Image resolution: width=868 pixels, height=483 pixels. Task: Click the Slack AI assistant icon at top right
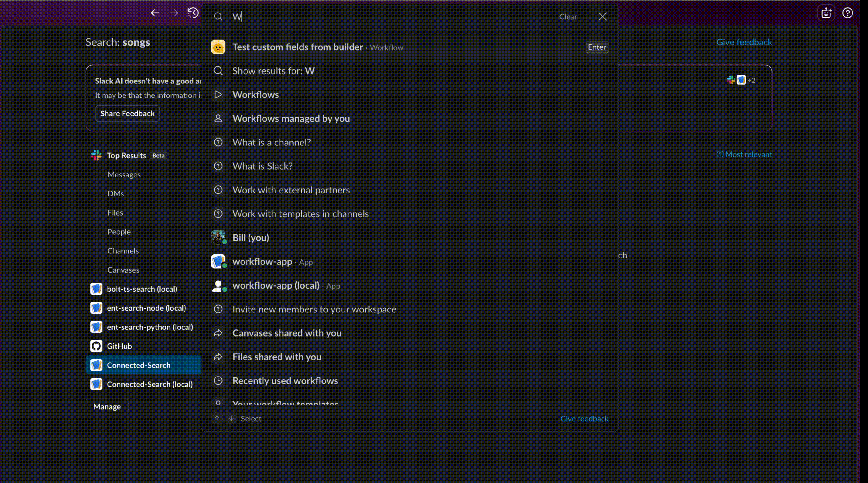coord(826,13)
